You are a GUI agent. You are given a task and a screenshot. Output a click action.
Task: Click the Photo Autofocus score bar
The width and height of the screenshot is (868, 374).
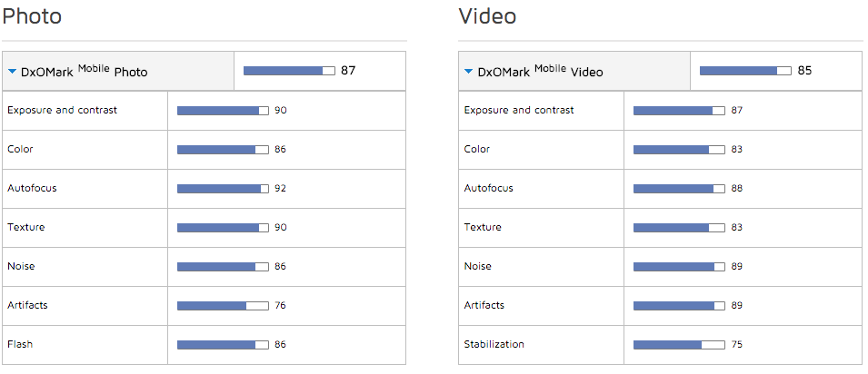click(x=223, y=189)
